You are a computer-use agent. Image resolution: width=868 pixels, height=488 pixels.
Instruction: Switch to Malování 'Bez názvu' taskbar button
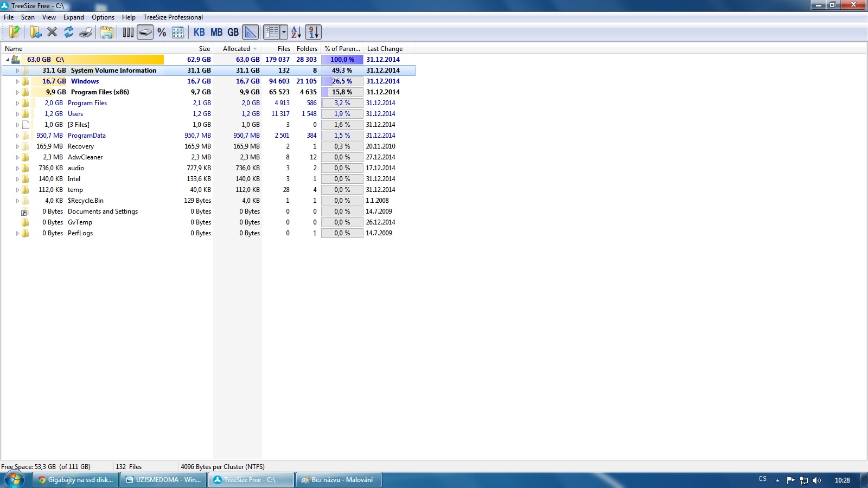pyautogui.click(x=339, y=480)
